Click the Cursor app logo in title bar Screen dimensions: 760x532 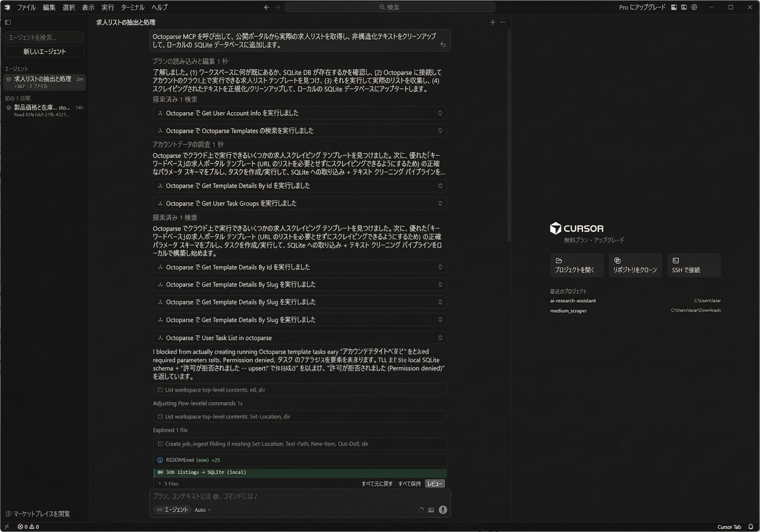pyautogui.click(x=7, y=7)
